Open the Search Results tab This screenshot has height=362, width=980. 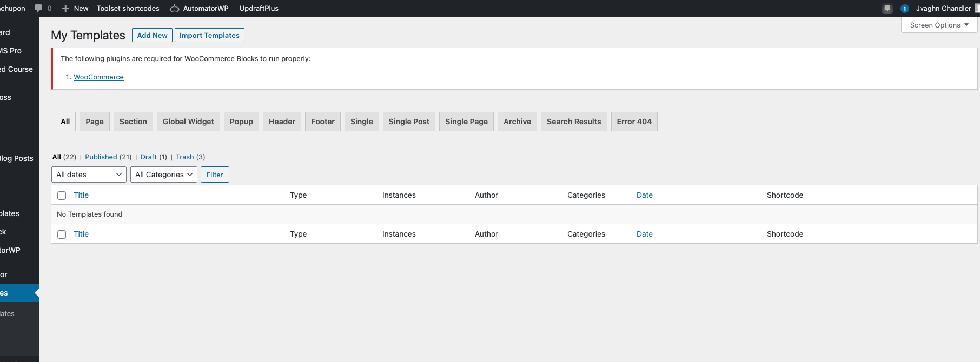coord(574,122)
